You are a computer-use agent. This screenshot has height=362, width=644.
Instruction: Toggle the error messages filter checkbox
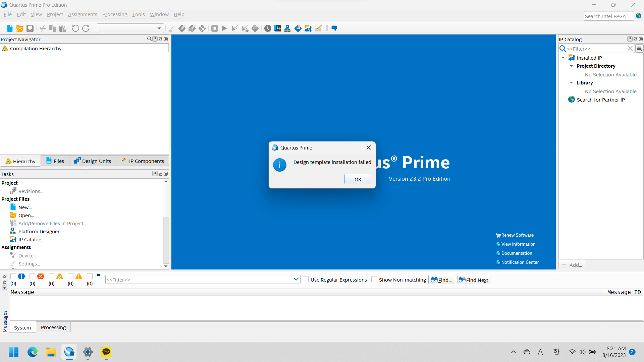(x=33, y=276)
